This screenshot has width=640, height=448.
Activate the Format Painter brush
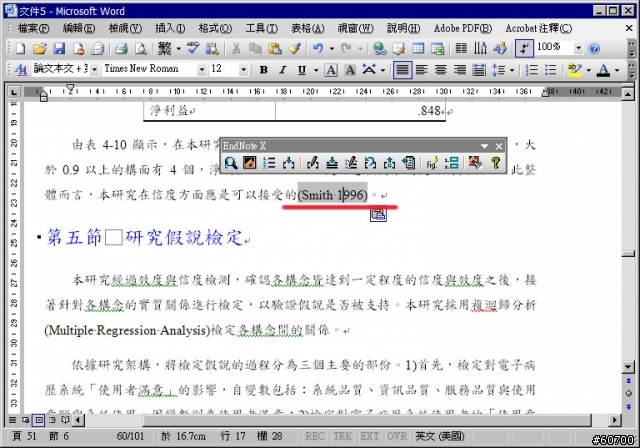[x=294, y=49]
